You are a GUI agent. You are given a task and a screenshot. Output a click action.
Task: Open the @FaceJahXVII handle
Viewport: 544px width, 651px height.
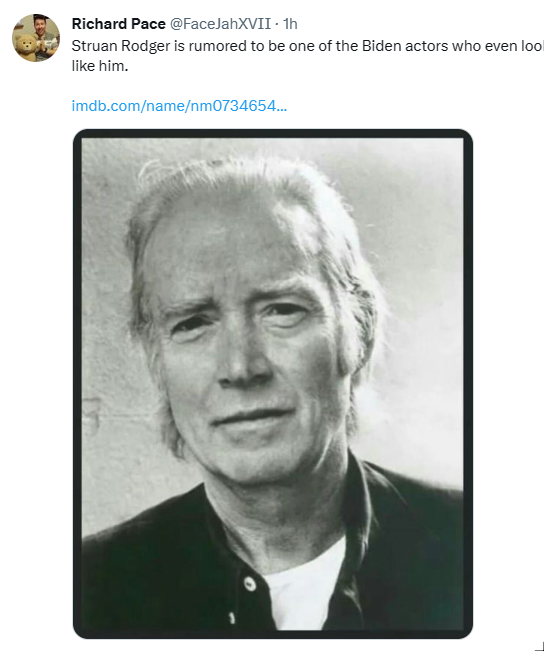(x=221, y=24)
